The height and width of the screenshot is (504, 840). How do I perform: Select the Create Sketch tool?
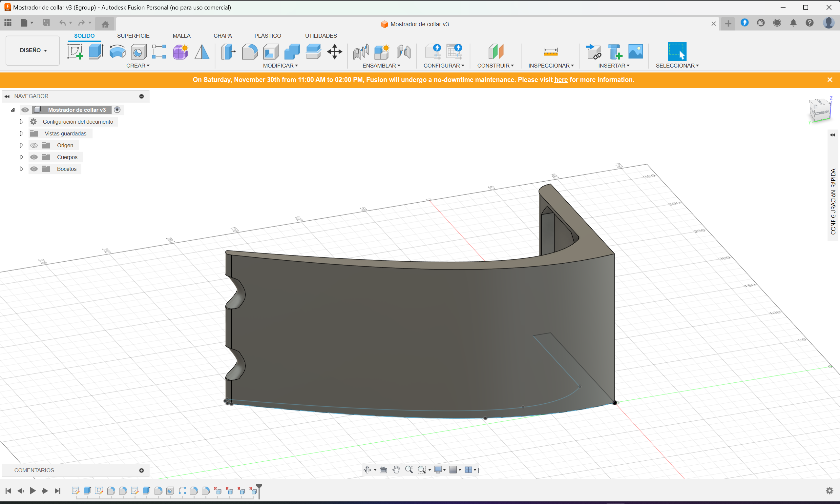coord(75,51)
